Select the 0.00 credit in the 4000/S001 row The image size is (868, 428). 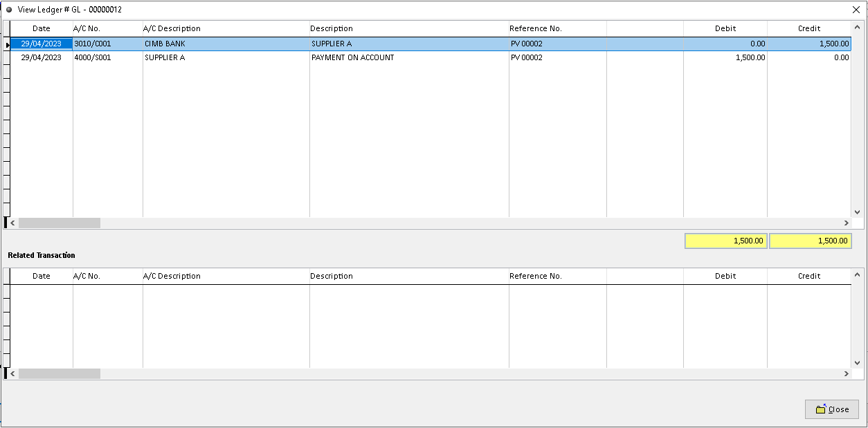click(809, 57)
